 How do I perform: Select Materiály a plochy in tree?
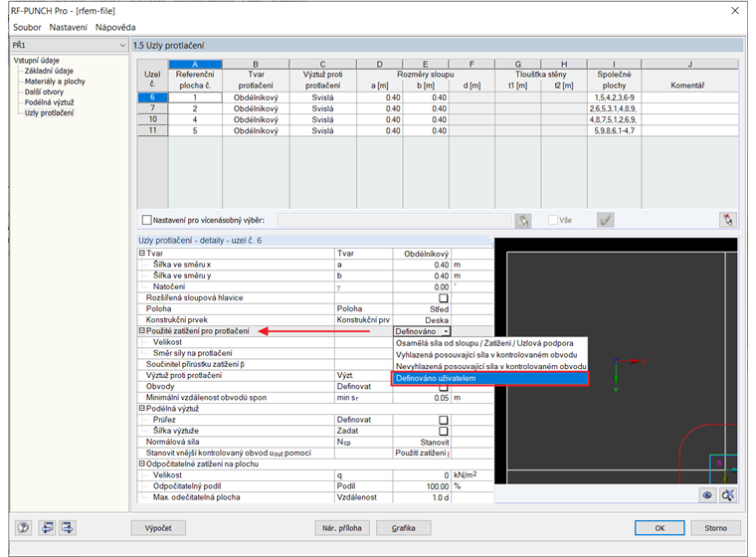pos(55,82)
